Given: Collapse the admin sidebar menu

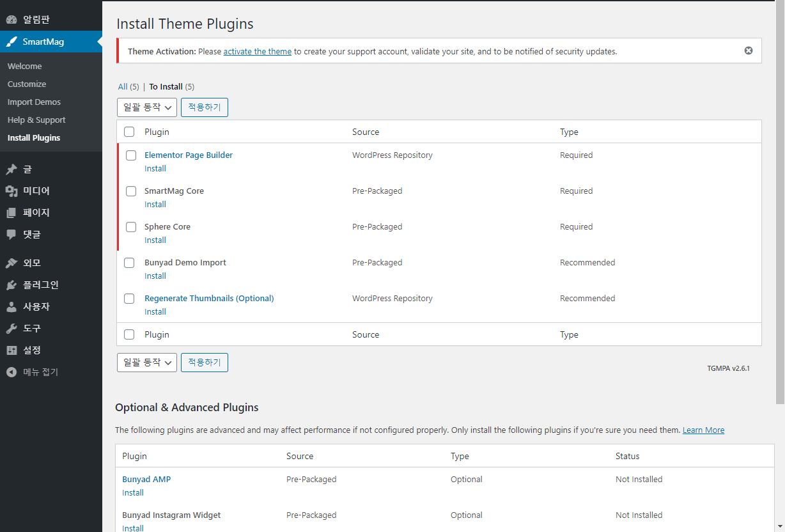Looking at the screenshot, I should tap(33, 372).
